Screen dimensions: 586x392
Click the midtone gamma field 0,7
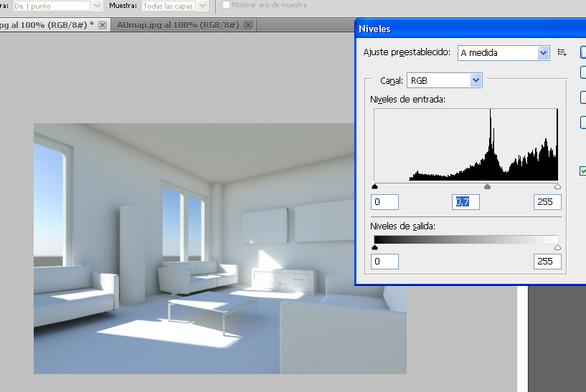click(x=466, y=202)
